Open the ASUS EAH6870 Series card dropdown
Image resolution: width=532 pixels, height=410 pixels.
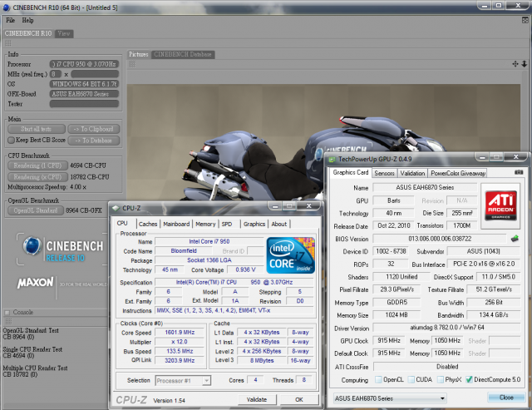[390, 398]
